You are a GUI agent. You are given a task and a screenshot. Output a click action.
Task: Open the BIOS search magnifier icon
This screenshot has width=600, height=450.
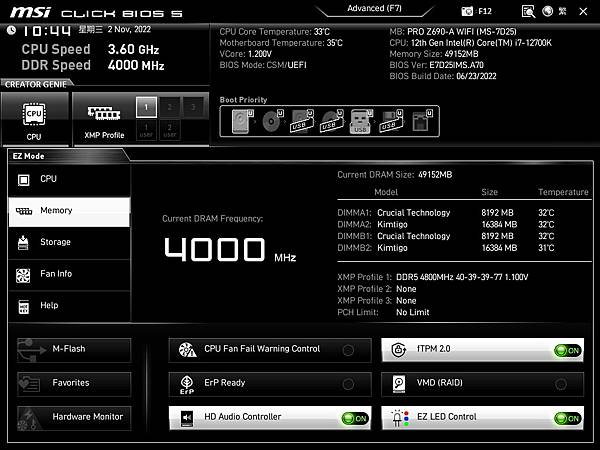[528, 11]
